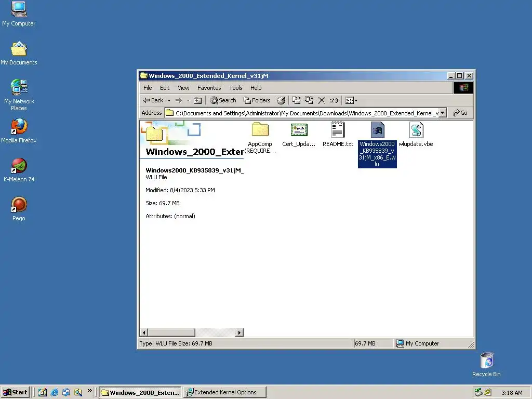Expand the Address bar dropdown

[x=442, y=113]
